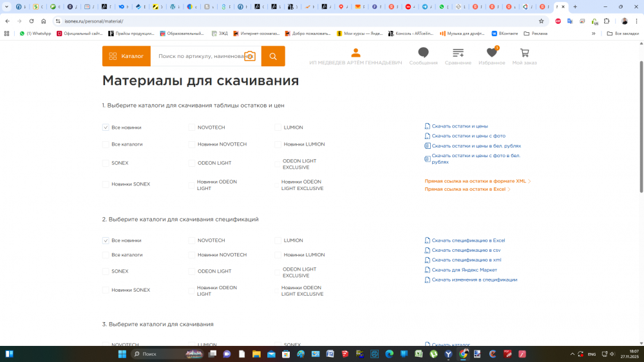644x362 pixels.
Task: Open the Mail app from the taskbar
Action: pyautogui.click(x=271, y=354)
